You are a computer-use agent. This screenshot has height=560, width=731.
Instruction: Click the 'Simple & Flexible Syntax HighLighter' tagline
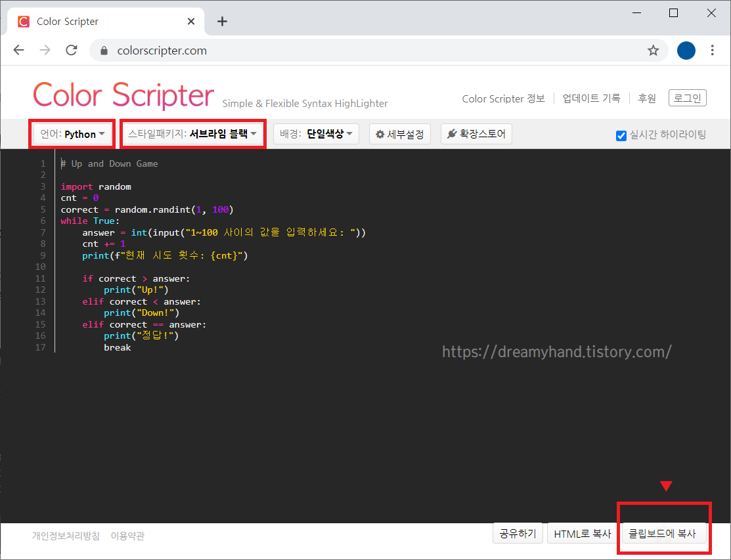point(305,104)
